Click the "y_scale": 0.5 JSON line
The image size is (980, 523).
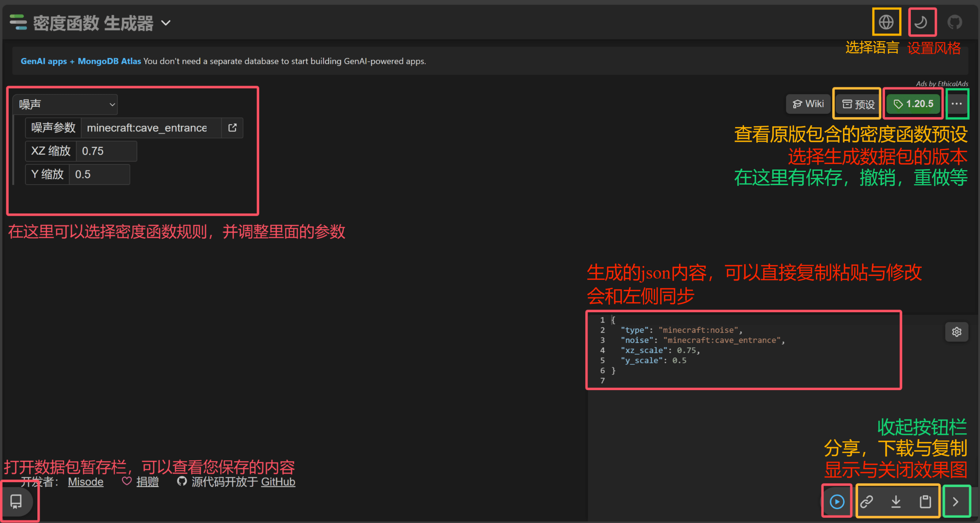[x=654, y=361]
